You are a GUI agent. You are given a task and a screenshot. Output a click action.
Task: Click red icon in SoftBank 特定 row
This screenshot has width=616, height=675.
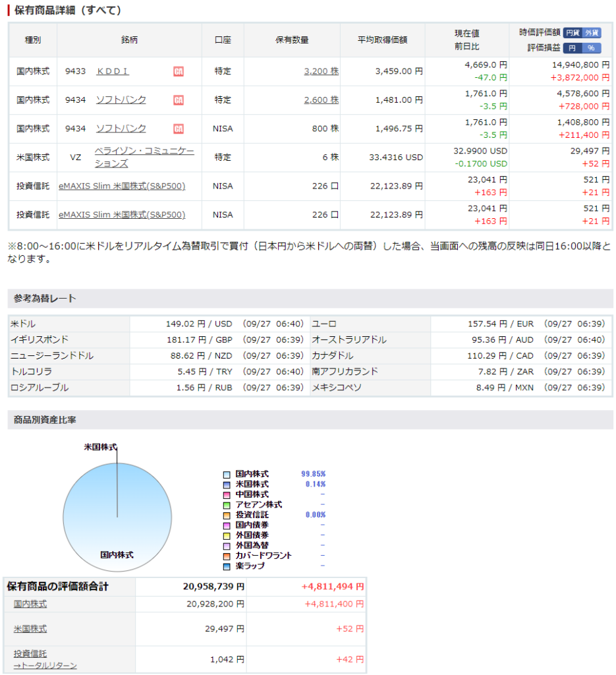[179, 100]
